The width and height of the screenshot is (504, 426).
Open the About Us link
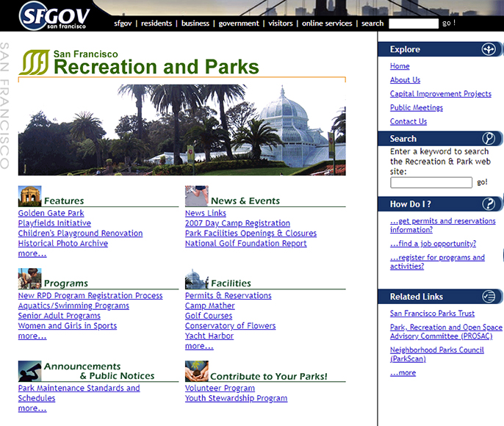[405, 80]
